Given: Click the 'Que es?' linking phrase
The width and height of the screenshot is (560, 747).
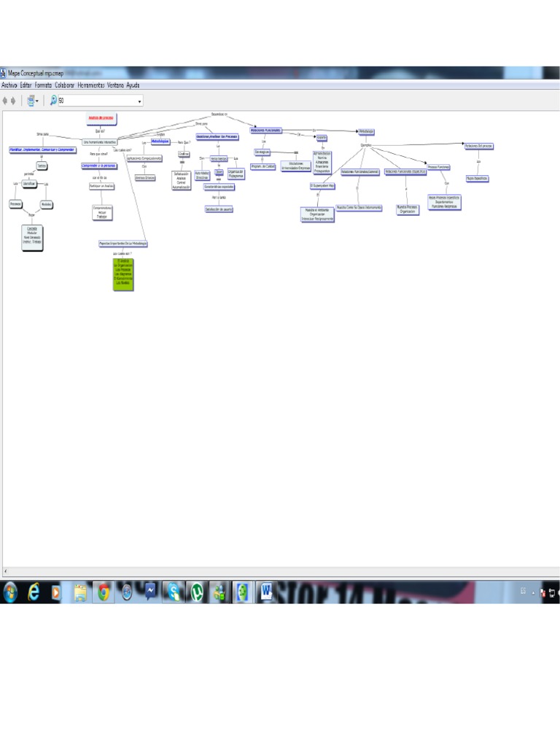Looking at the screenshot, I should click(100, 131).
